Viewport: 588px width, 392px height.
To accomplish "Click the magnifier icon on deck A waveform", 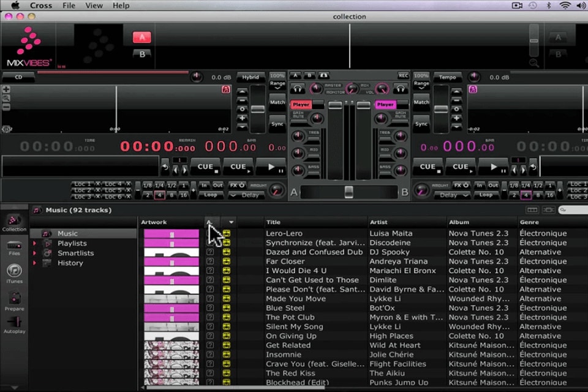I will tap(6, 98).
